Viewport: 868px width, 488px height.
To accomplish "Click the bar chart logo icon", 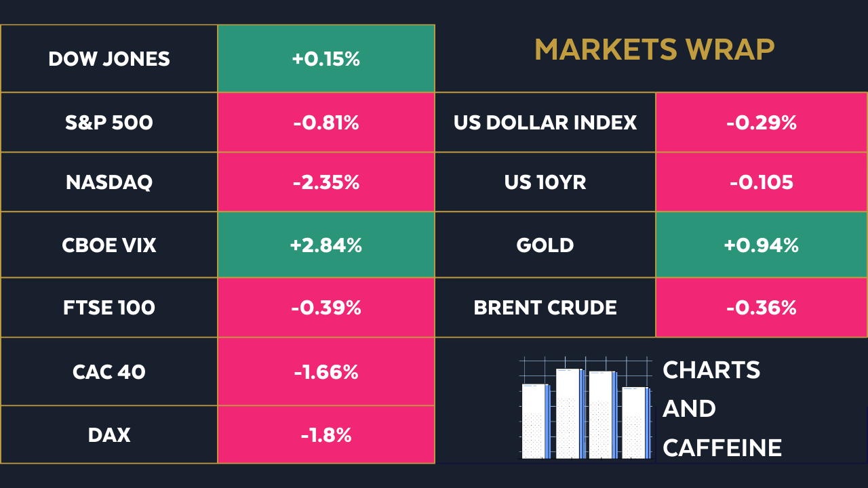I will [x=585, y=409].
